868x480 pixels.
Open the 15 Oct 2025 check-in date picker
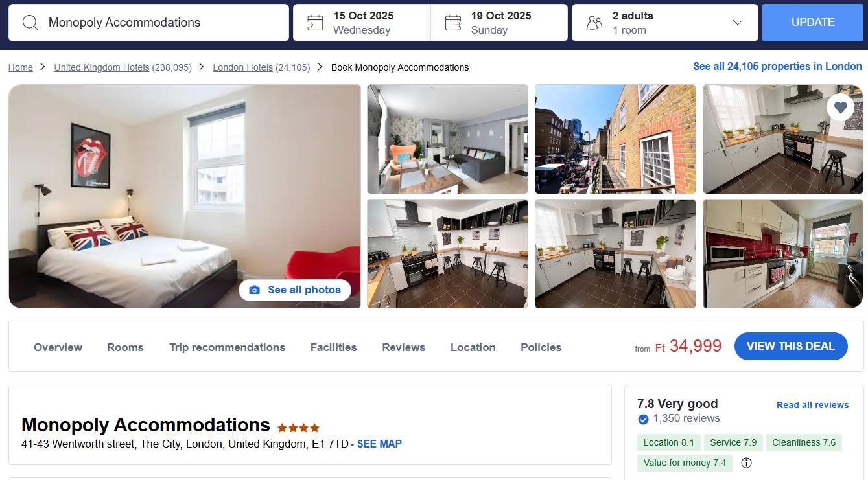(x=362, y=23)
